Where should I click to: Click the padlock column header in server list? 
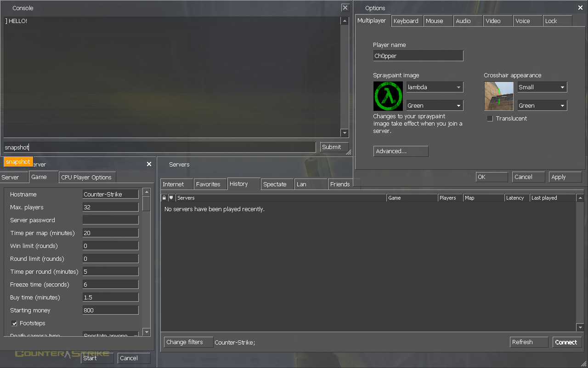164,197
